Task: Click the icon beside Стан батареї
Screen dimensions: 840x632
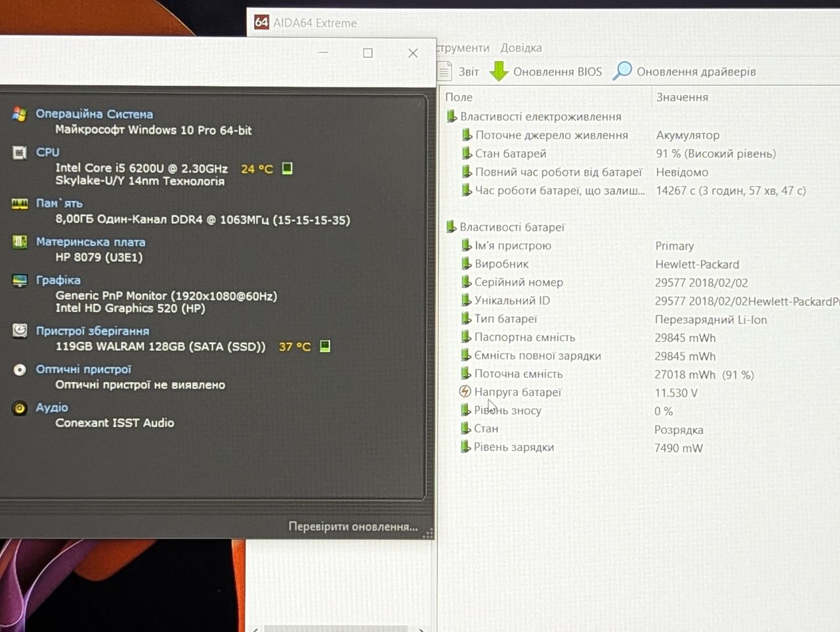Action: [467, 153]
